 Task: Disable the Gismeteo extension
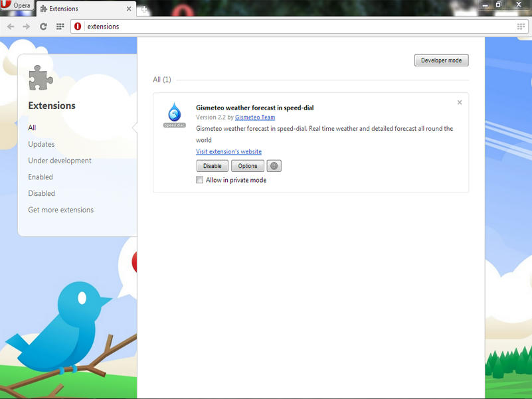click(x=213, y=166)
